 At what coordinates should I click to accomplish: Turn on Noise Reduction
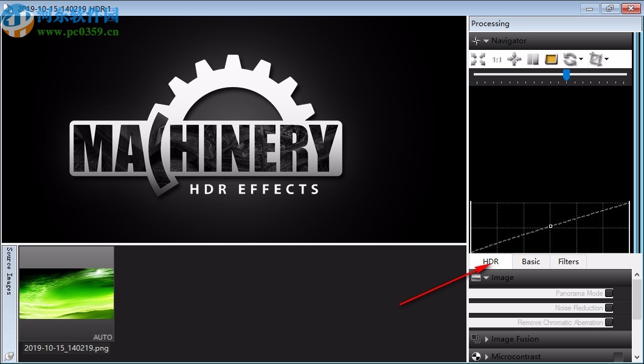pyautogui.click(x=608, y=307)
